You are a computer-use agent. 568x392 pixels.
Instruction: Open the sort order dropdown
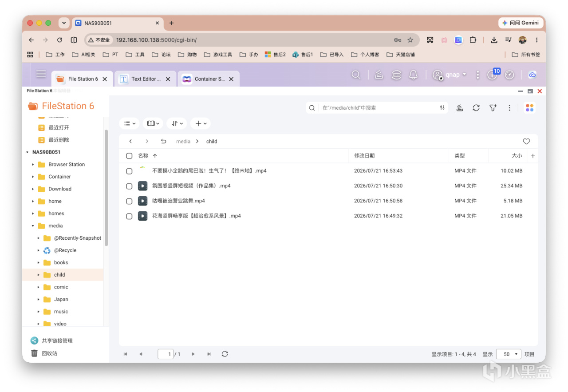(x=177, y=123)
